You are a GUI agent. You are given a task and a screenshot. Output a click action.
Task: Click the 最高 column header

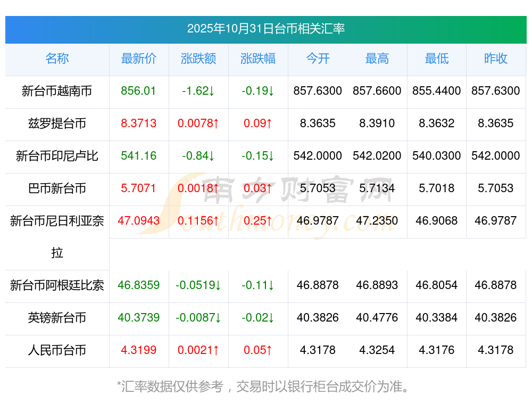click(377, 59)
